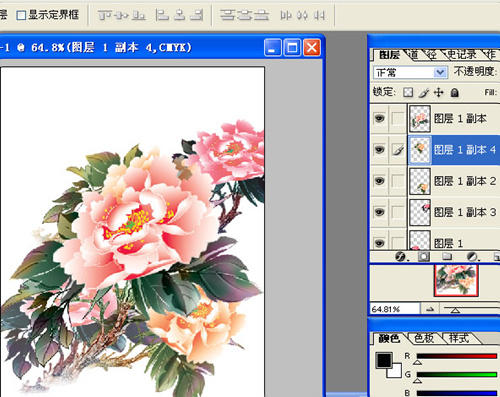Click the create new set folder icon
Image resolution: width=500 pixels, height=397 pixels.
[447, 256]
